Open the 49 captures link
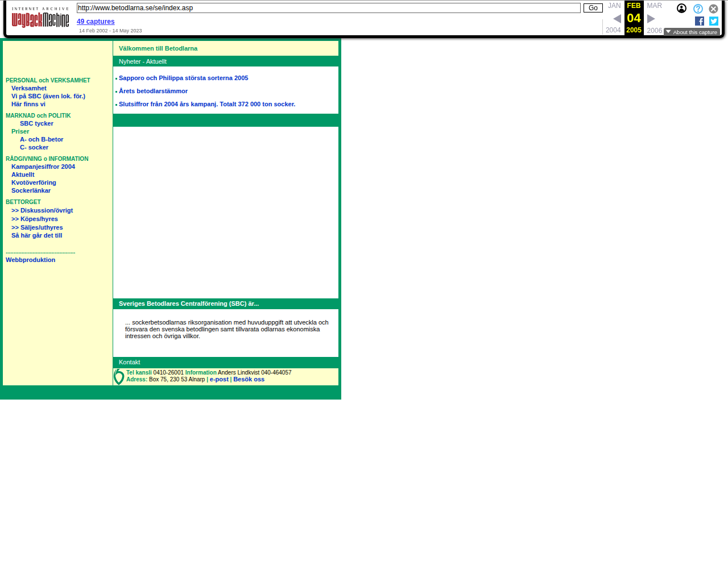 point(96,22)
